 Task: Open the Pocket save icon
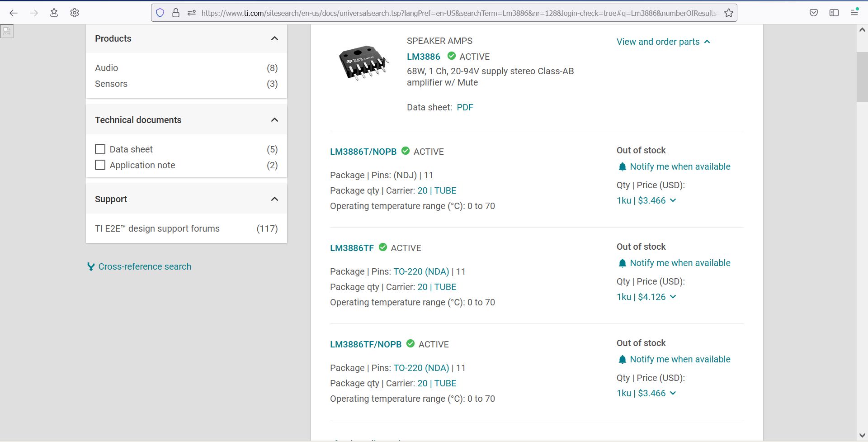pos(814,13)
